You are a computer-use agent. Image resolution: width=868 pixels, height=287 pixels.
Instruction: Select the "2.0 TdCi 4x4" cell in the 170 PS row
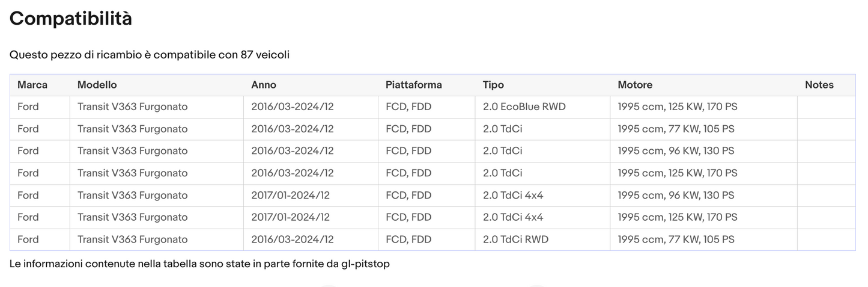(x=513, y=217)
